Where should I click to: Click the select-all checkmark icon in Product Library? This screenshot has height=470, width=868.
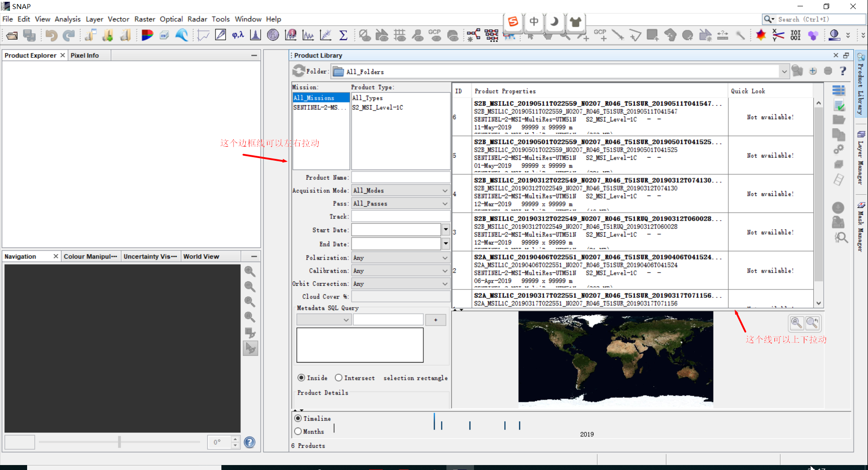[839, 105]
